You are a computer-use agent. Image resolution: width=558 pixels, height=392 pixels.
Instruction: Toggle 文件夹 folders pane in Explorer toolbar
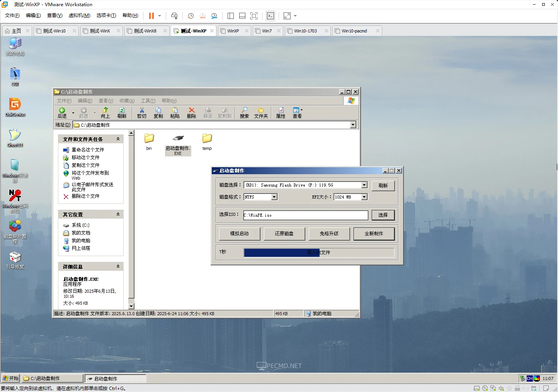261,113
